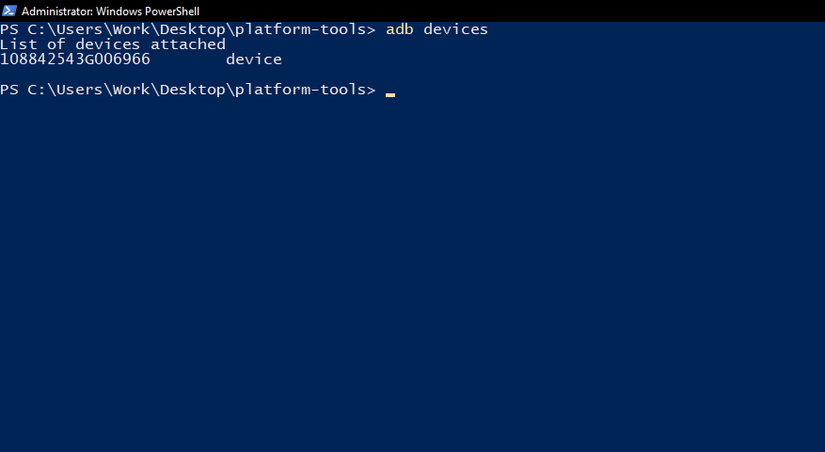Click empty title bar area right of title
825x452 pixels.
pos(500,10)
